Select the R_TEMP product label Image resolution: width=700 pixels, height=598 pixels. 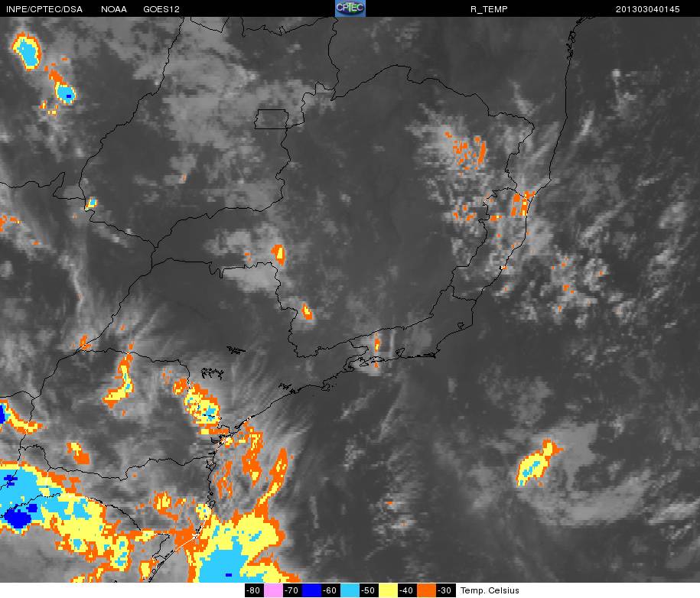pyautogui.click(x=489, y=9)
